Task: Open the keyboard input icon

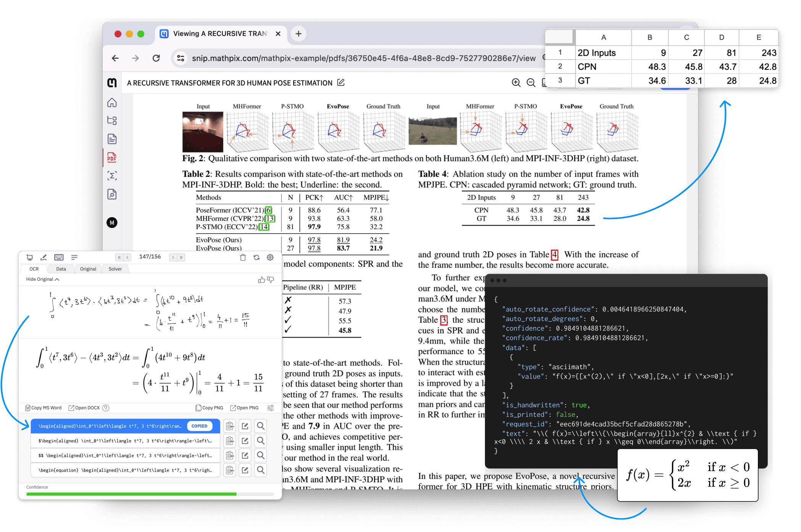Action: (x=59, y=257)
